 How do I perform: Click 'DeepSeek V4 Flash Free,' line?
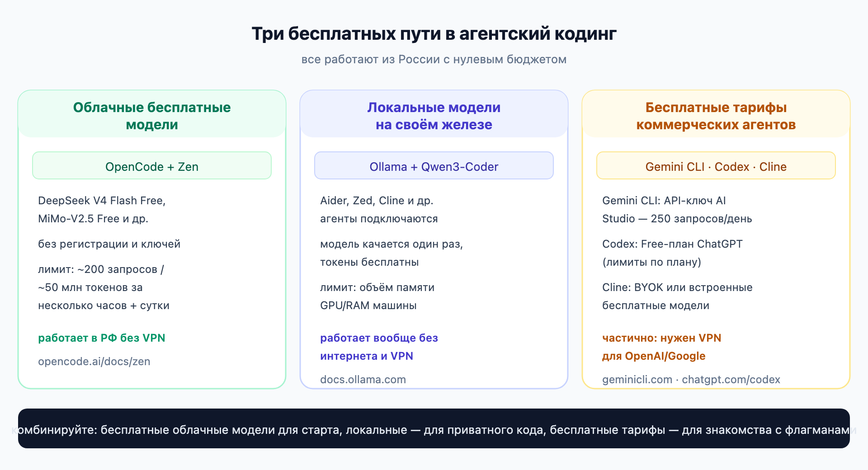tap(102, 201)
